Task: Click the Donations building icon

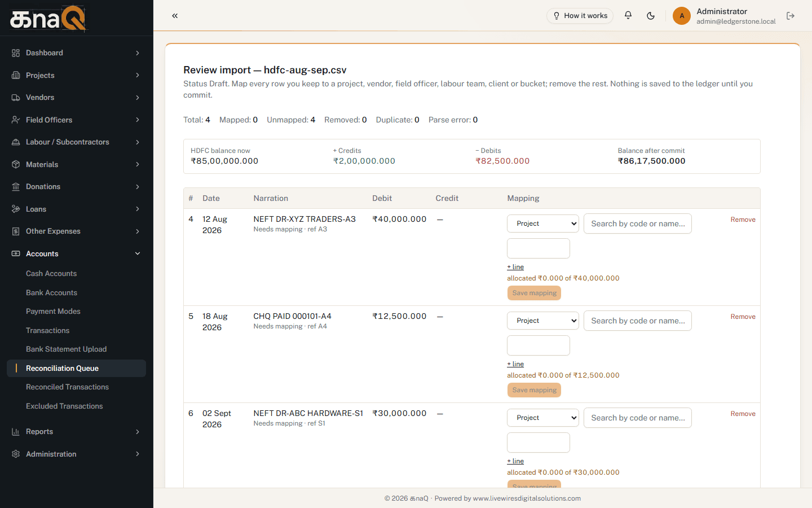Action: coord(16,187)
